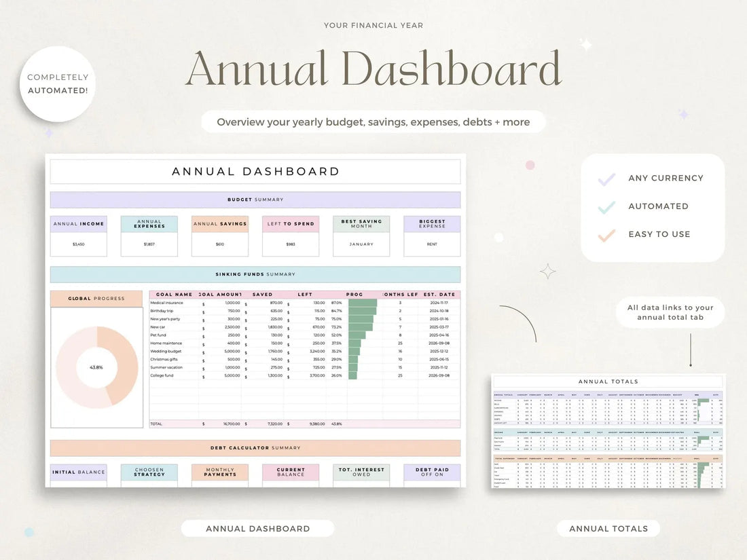
Task: Select the Sinking Funds Summary header bar
Action: pos(255,274)
